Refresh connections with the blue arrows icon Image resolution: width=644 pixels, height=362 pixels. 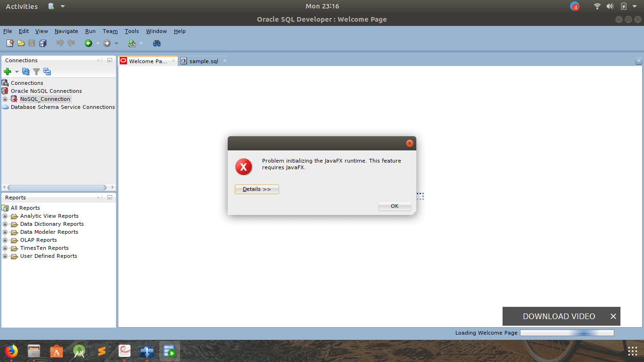[26, 72]
